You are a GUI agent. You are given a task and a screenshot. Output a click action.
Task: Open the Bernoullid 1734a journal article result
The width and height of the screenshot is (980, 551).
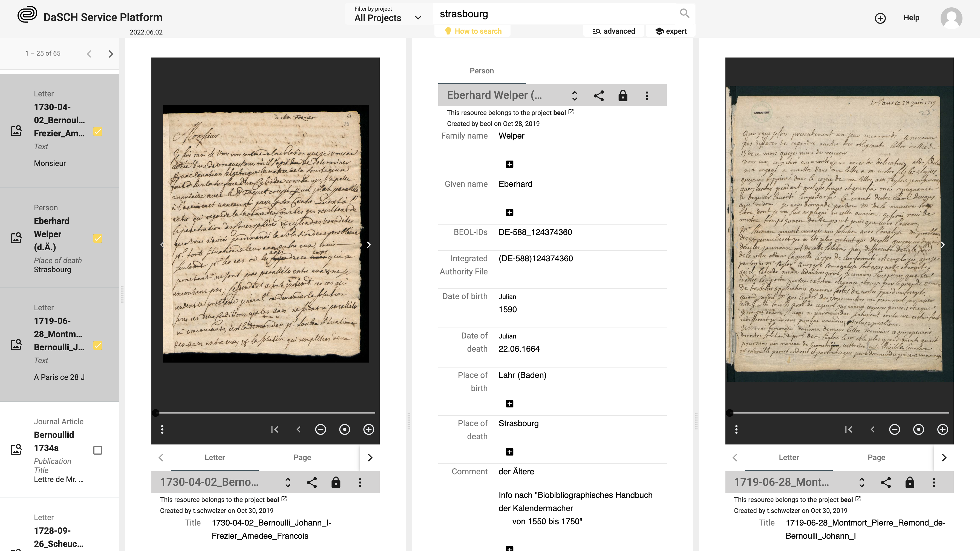(59, 449)
